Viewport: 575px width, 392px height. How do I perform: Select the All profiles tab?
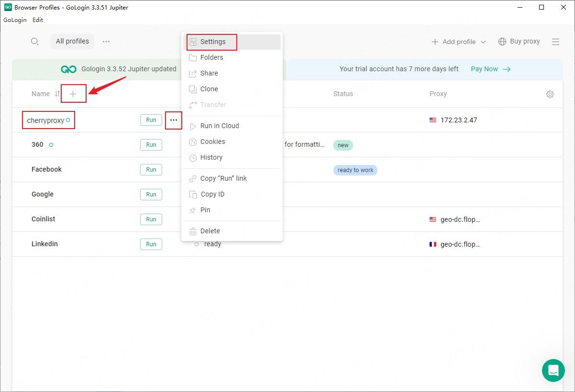(72, 42)
